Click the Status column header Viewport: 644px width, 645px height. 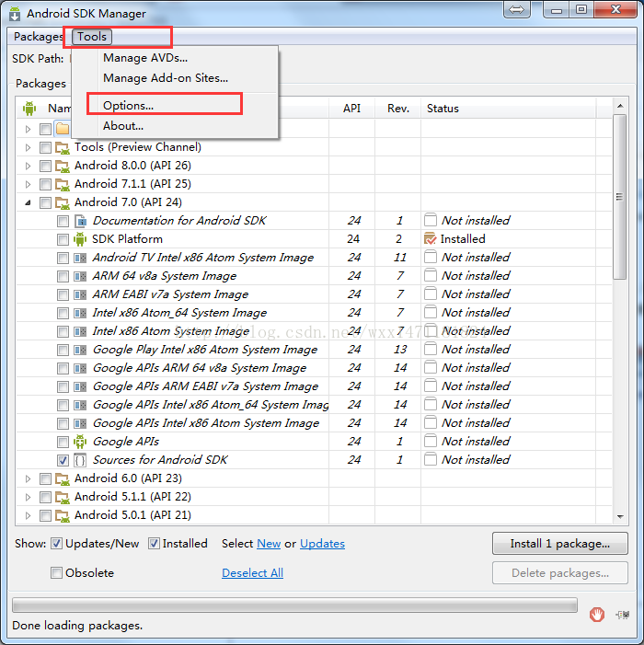(508, 109)
